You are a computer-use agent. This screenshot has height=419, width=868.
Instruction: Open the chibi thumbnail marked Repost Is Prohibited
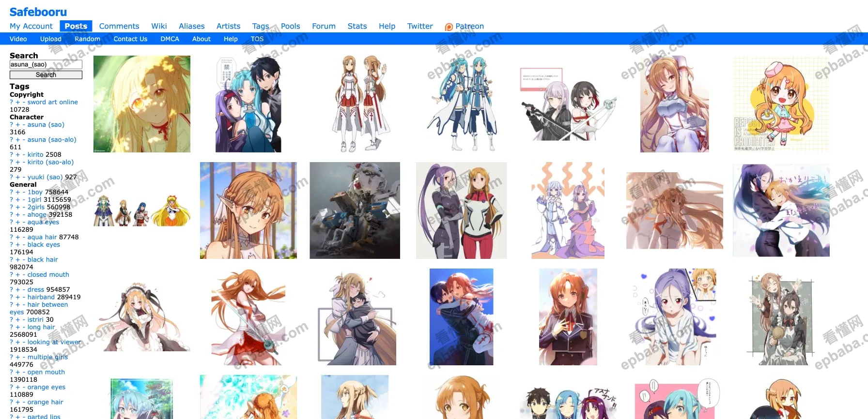(x=781, y=104)
